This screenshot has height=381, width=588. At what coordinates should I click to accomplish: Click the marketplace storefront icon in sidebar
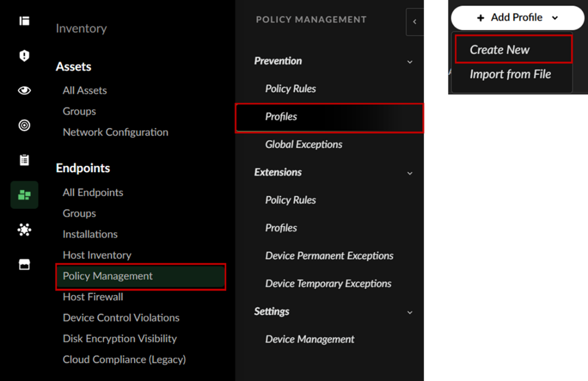pyautogui.click(x=24, y=265)
